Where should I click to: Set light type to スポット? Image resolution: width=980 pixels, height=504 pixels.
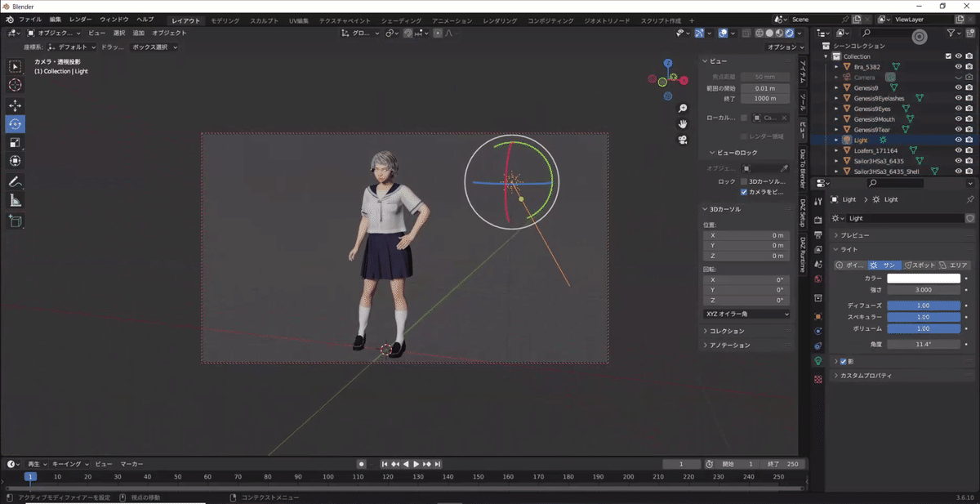[920, 265]
